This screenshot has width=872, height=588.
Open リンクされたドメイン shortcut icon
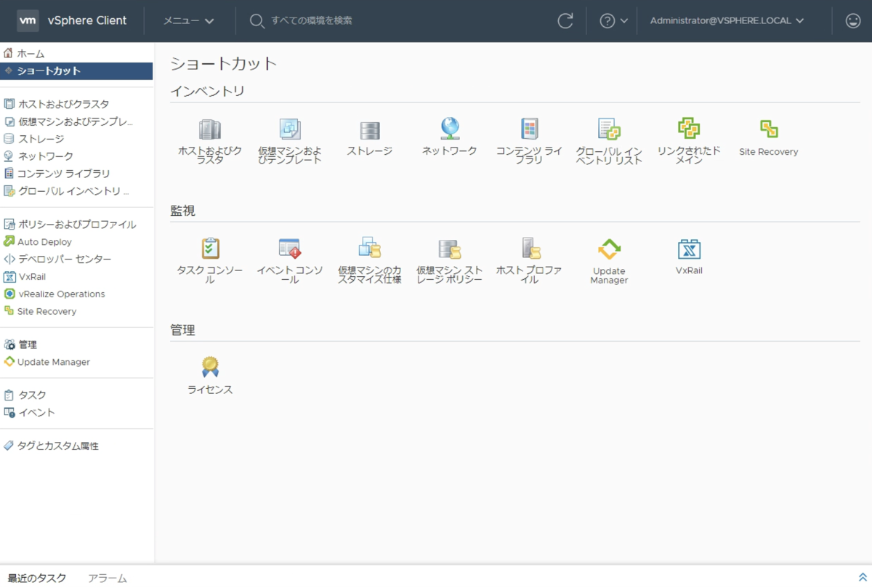click(689, 129)
